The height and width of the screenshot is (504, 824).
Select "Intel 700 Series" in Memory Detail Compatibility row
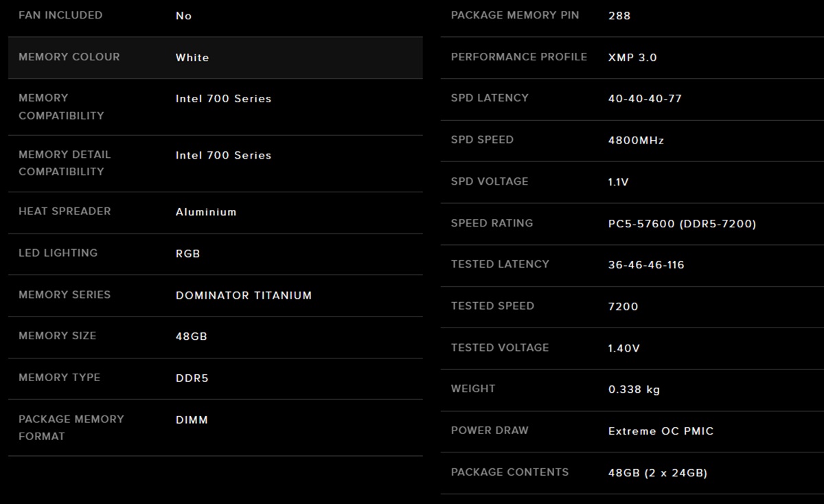point(224,155)
